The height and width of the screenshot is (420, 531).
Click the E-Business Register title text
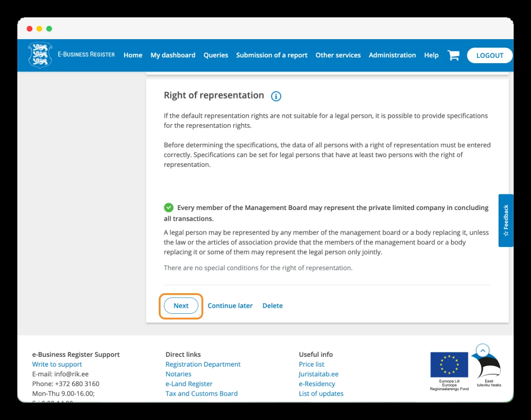coord(86,55)
